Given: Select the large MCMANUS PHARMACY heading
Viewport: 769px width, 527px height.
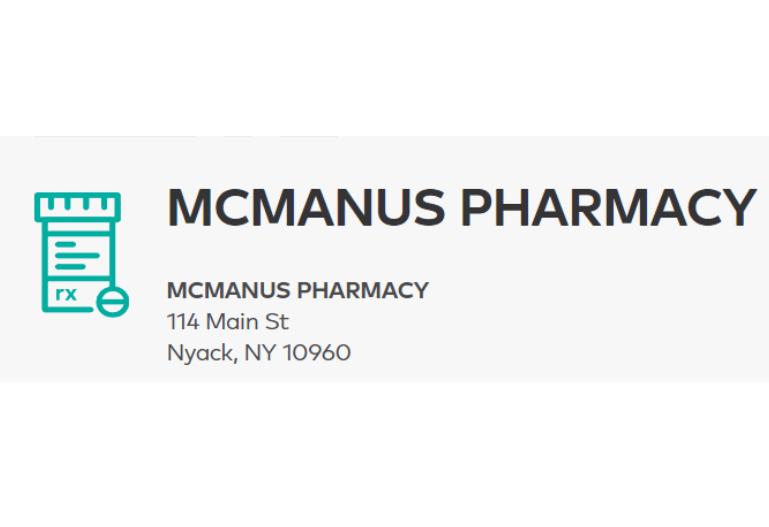Looking at the screenshot, I should tap(461, 207).
